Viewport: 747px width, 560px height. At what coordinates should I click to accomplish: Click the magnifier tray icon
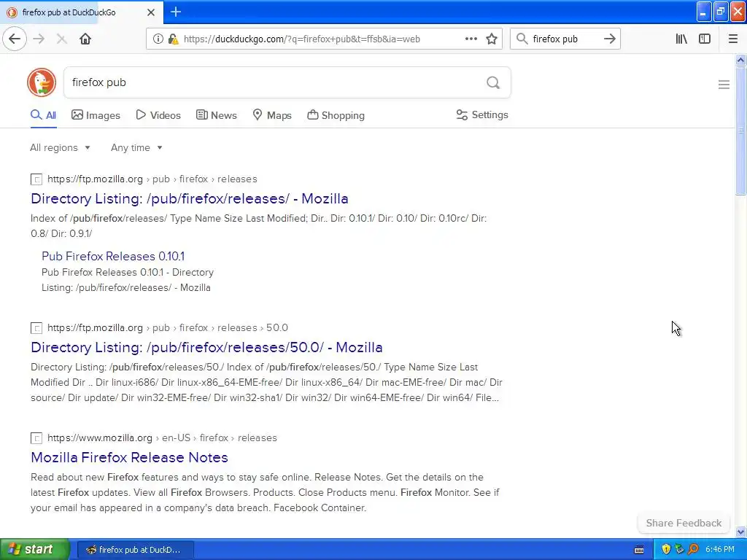(694, 550)
